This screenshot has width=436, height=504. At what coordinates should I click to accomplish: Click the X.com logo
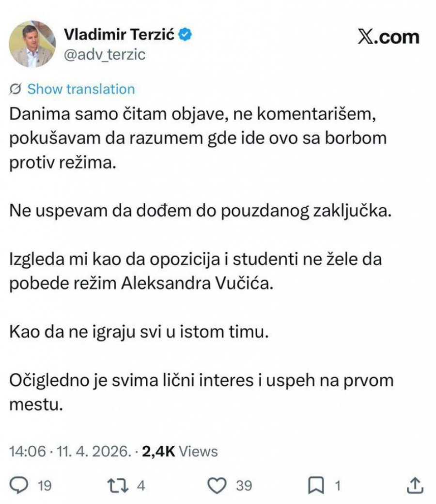tap(389, 37)
